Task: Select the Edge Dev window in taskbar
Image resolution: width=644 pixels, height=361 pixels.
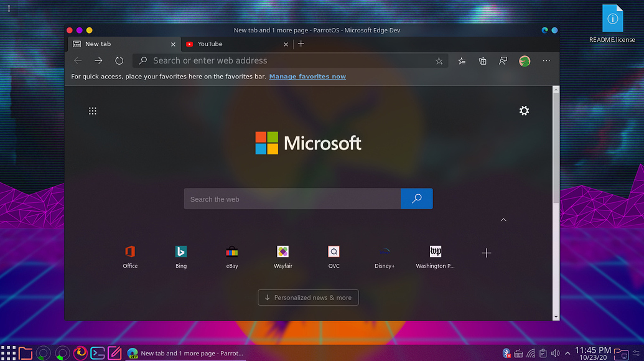Action: pyautogui.click(x=185, y=353)
